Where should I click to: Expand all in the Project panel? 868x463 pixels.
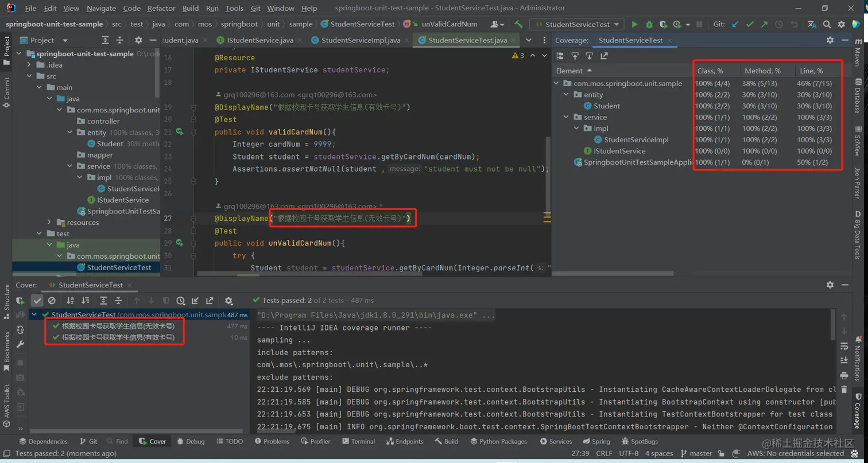pyautogui.click(x=104, y=40)
